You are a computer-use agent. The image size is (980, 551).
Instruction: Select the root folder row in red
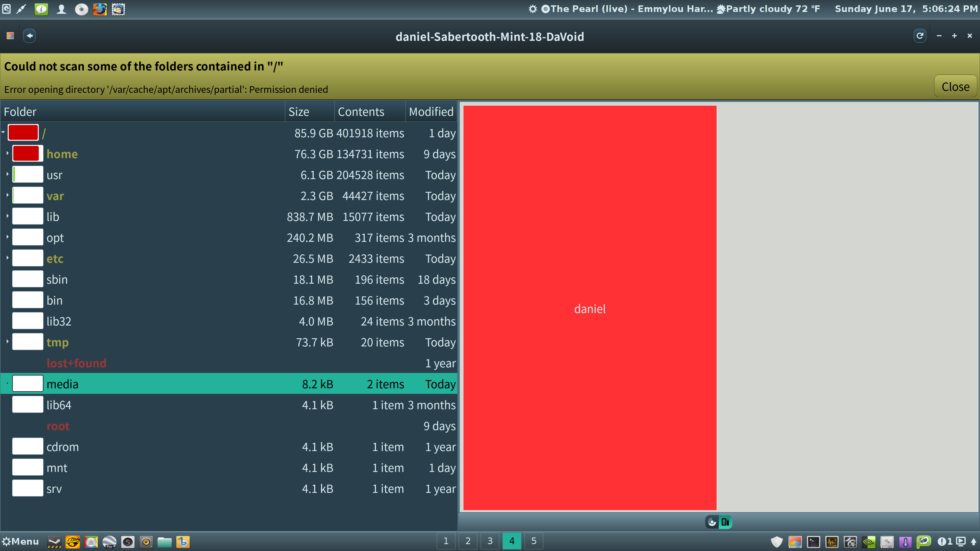click(228, 426)
